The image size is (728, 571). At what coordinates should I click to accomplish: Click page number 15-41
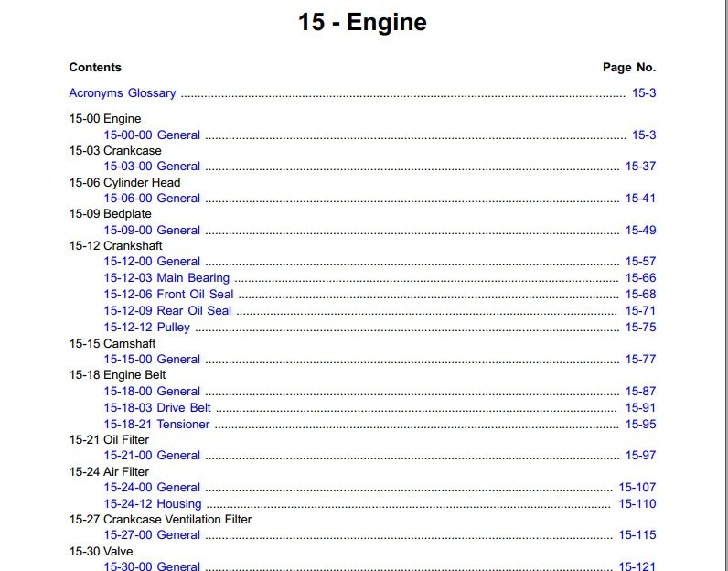(641, 198)
